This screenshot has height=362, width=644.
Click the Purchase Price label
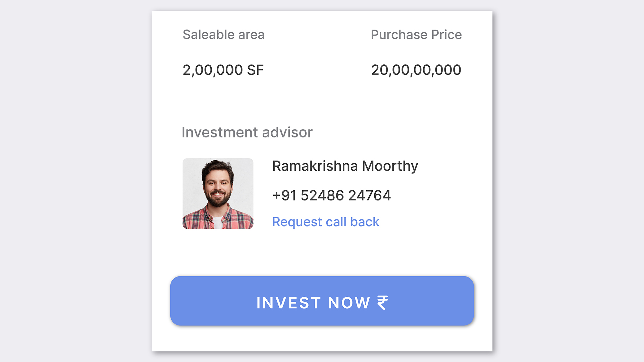coord(416,35)
